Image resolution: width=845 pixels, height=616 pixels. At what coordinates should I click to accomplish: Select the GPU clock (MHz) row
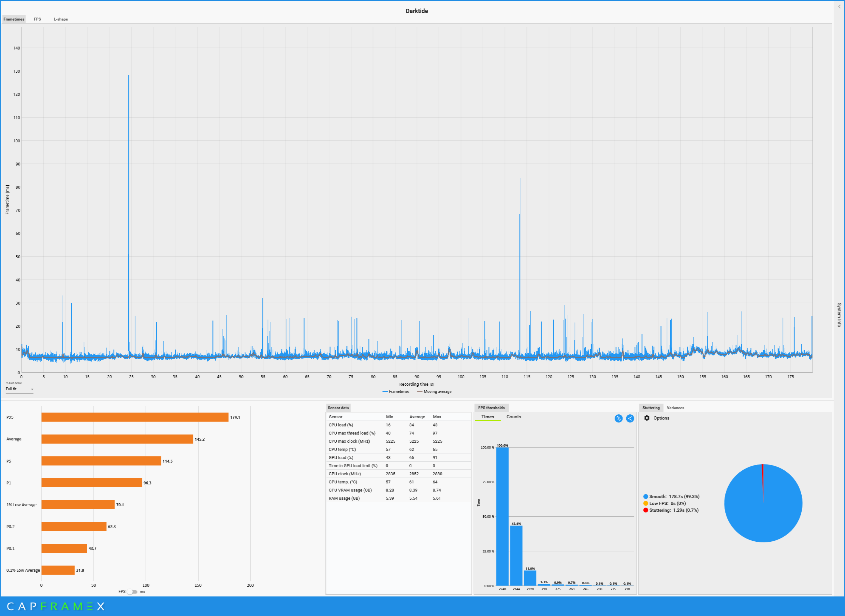(x=399, y=474)
